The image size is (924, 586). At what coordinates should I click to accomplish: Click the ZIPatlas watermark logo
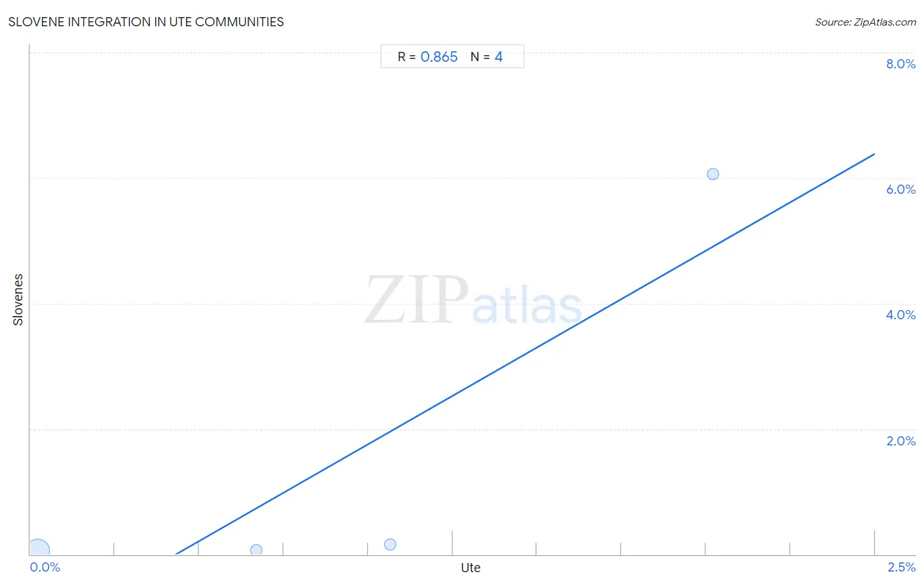pos(473,301)
